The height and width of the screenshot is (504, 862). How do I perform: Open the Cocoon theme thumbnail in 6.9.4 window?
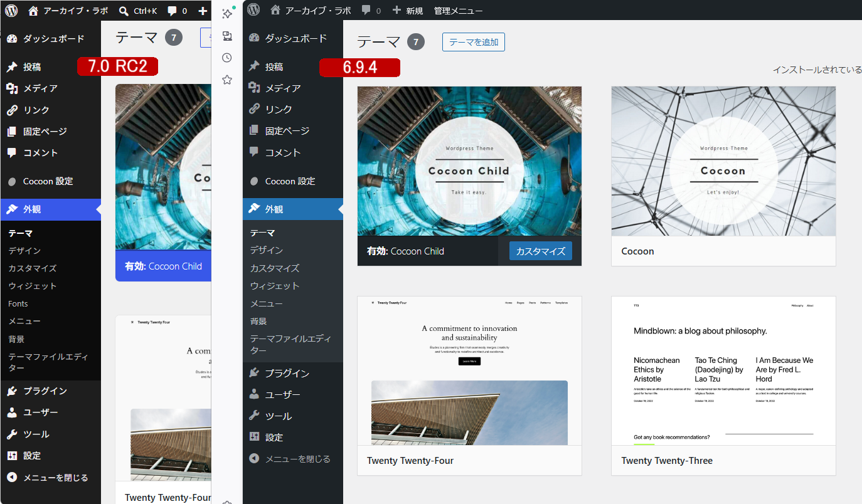(723, 161)
